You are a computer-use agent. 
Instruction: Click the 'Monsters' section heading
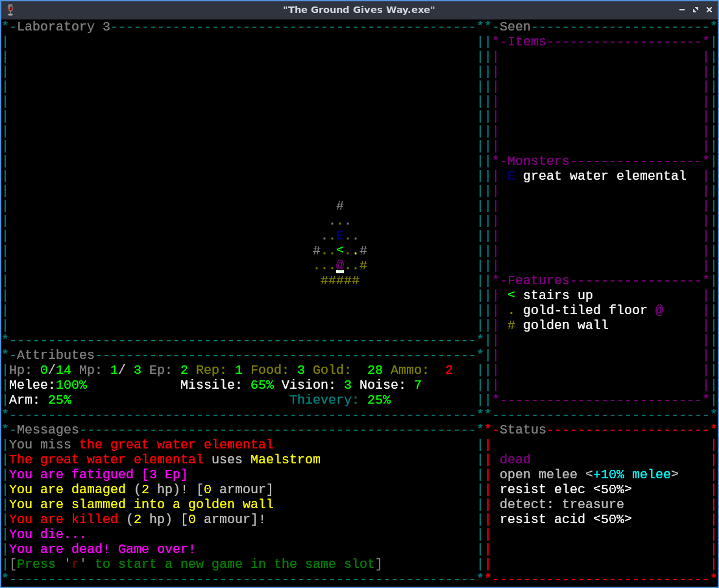pyautogui.click(x=539, y=161)
